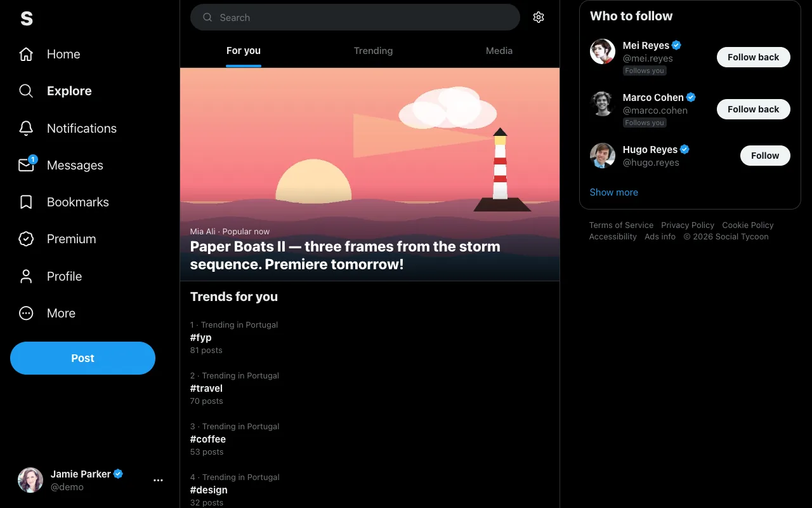
Task: Switch to the Trending tab
Action: click(373, 51)
